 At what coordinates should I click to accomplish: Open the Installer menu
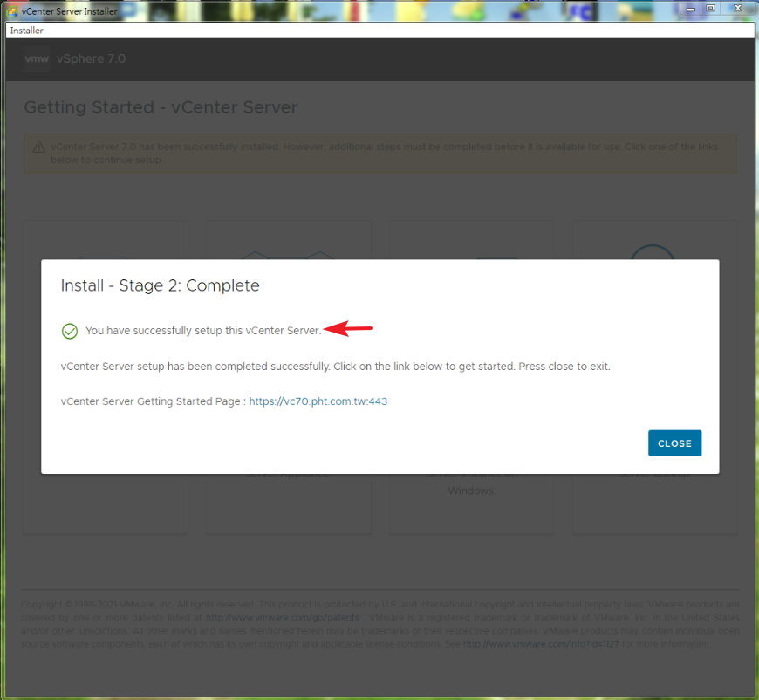(x=27, y=30)
